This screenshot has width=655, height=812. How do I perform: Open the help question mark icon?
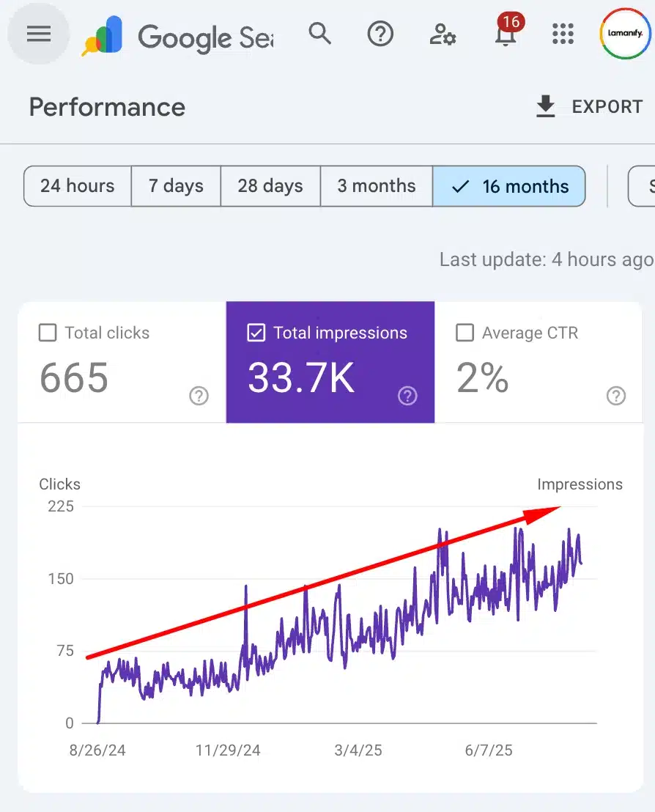pos(380,34)
